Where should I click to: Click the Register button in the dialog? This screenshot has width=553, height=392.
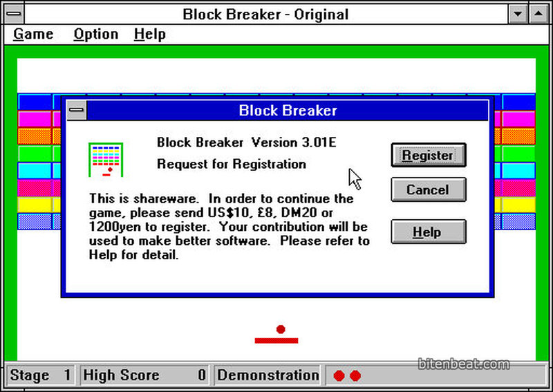click(x=428, y=156)
